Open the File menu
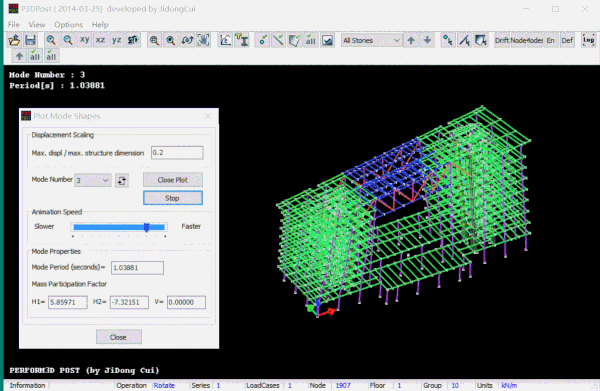 [x=13, y=24]
